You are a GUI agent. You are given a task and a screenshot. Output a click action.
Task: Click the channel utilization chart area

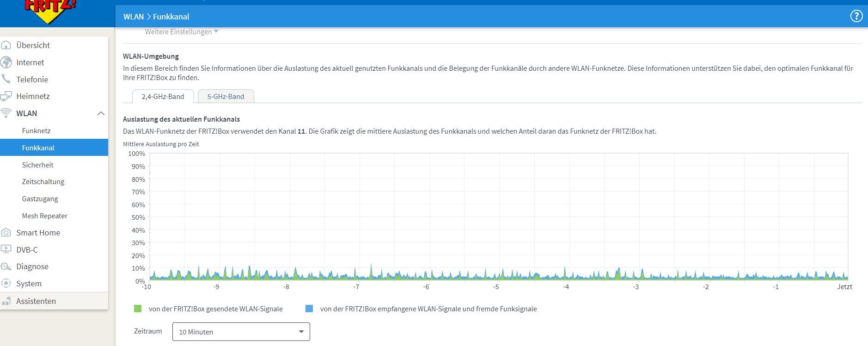click(x=499, y=216)
